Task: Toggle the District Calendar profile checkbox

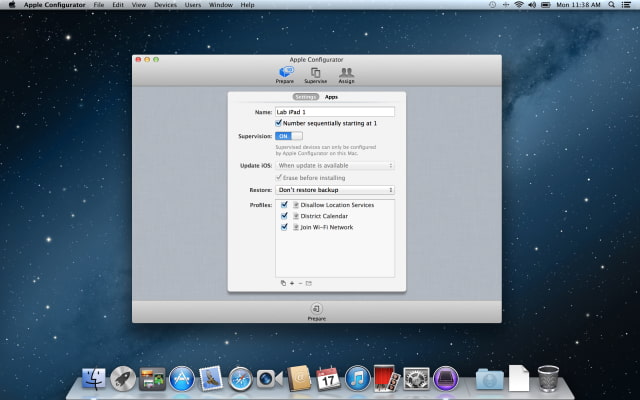Action: click(x=285, y=216)
